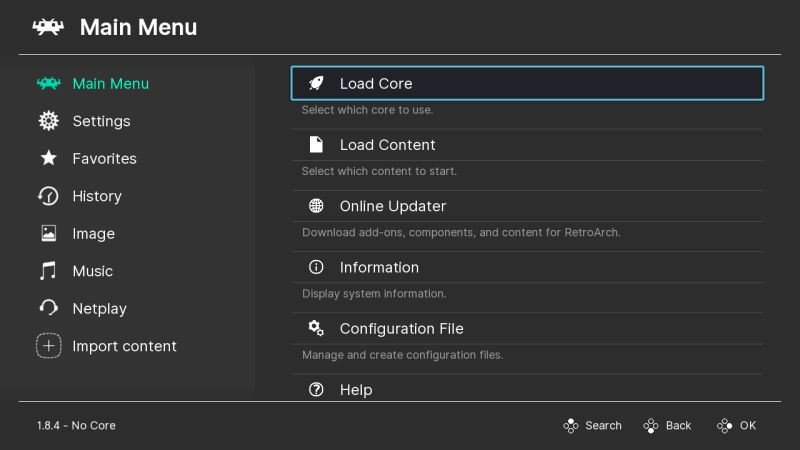Click the Search label in the footer
800x450 pixels.
coord(604,426)
